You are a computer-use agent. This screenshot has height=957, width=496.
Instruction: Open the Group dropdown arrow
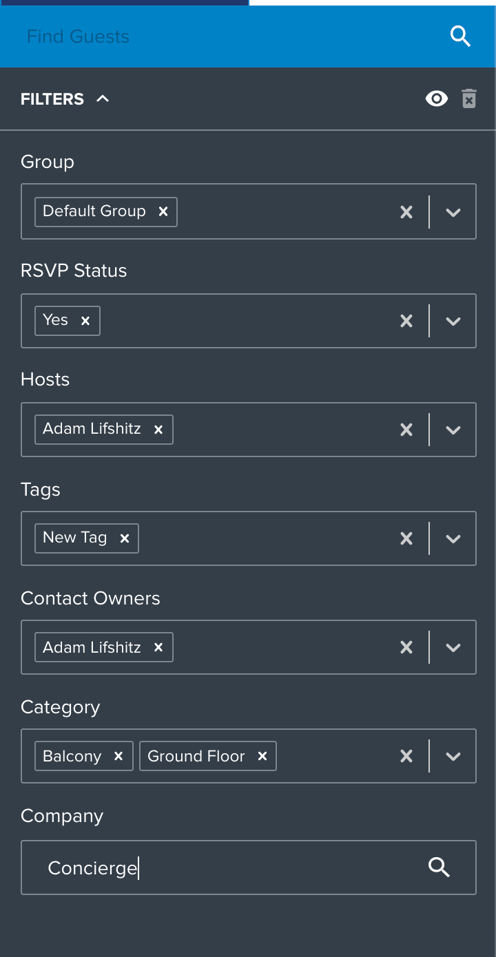point(453,212)
